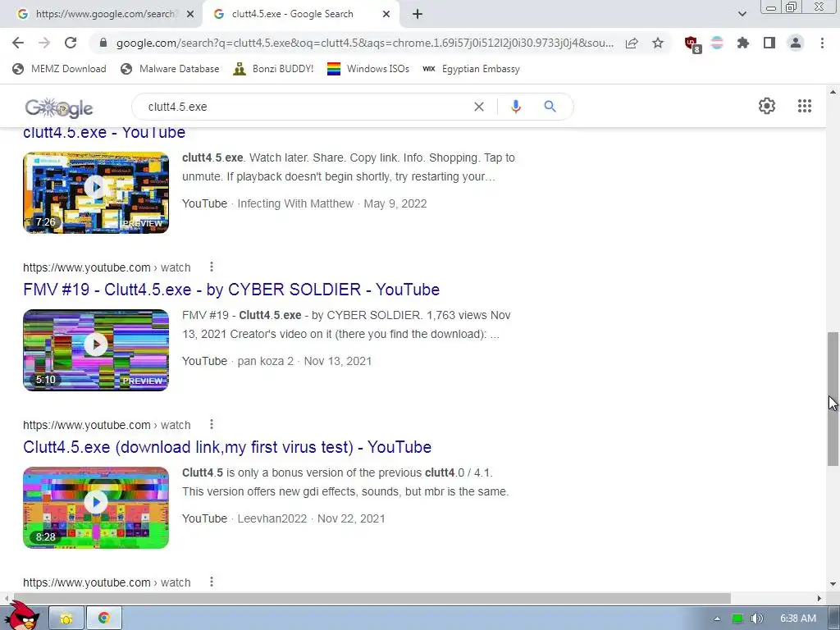This screenshot has width=840, height=630.
Task: Show hidden system tray icons
Action: 717,619
